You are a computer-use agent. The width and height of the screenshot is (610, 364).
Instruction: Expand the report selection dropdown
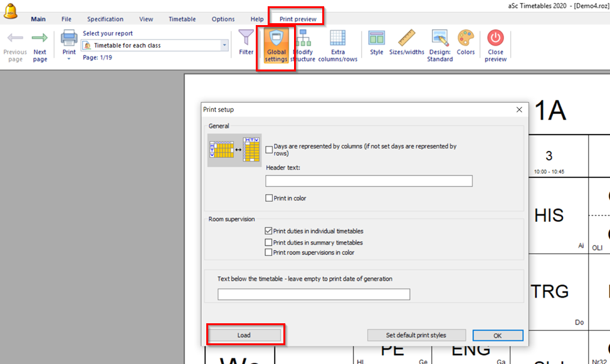click(x=224, y=46)
